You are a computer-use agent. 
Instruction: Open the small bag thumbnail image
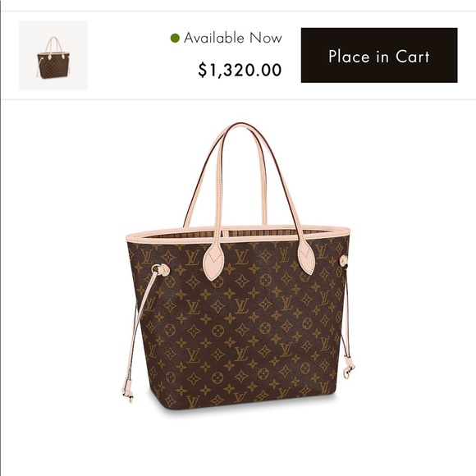click(53, 55)
